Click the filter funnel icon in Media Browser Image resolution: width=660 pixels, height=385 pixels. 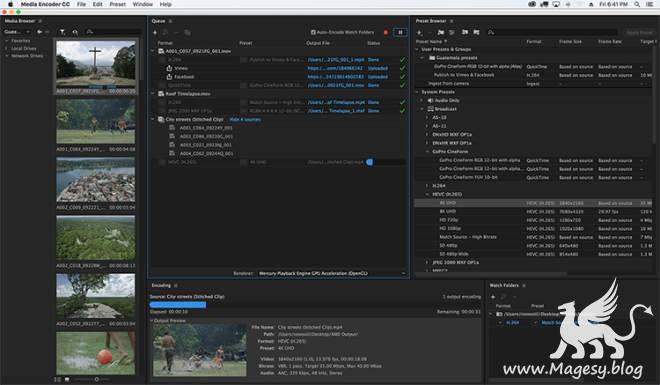(x=62, y=32)
